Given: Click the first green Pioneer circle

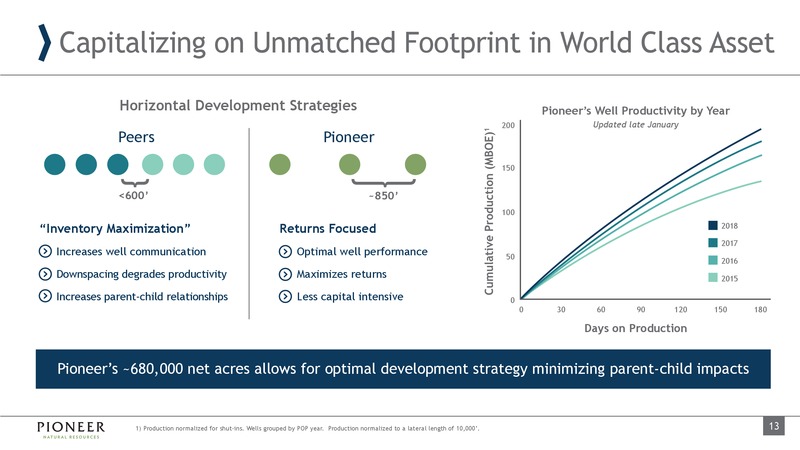Looking at the screenshot, I should pyautogui.click(x=280, y=164).
